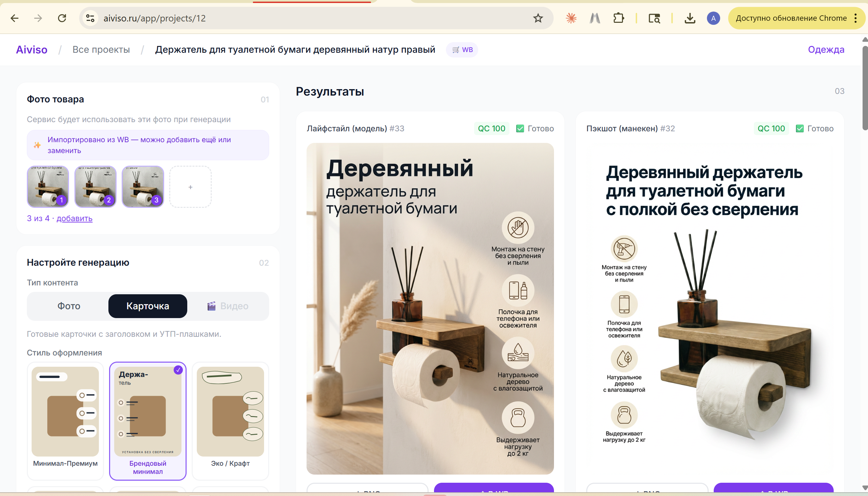The width and height of the screenshot is (868, 496).
Task: Click the plus slot to add a photo
Action: (x=191, y=187)
